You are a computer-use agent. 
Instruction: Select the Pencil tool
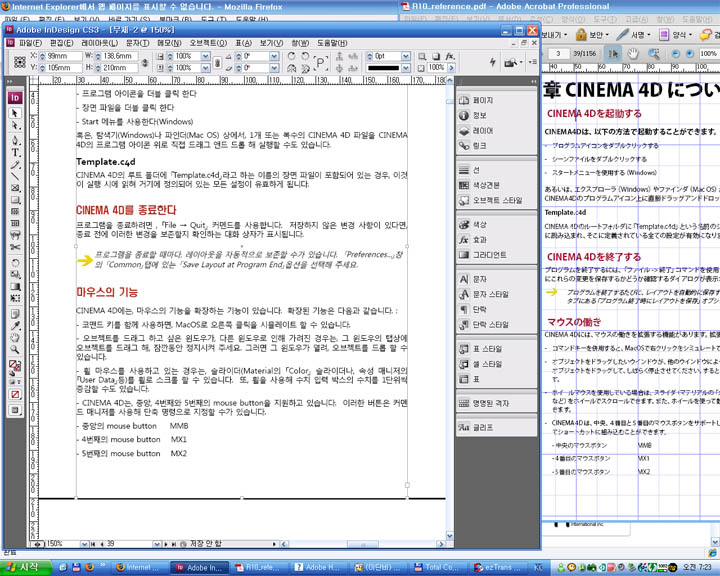[x=15, y=164]
